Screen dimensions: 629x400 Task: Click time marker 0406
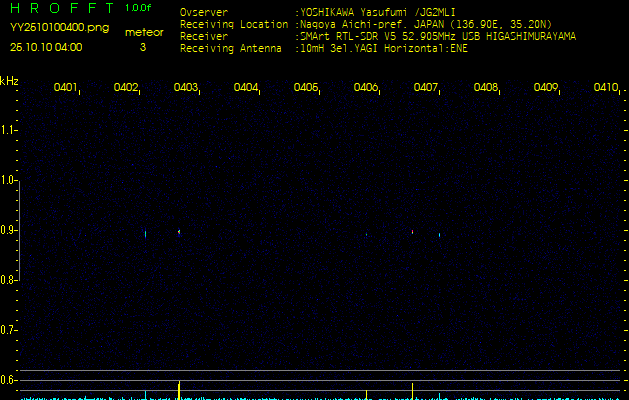(x=365, y=87)
